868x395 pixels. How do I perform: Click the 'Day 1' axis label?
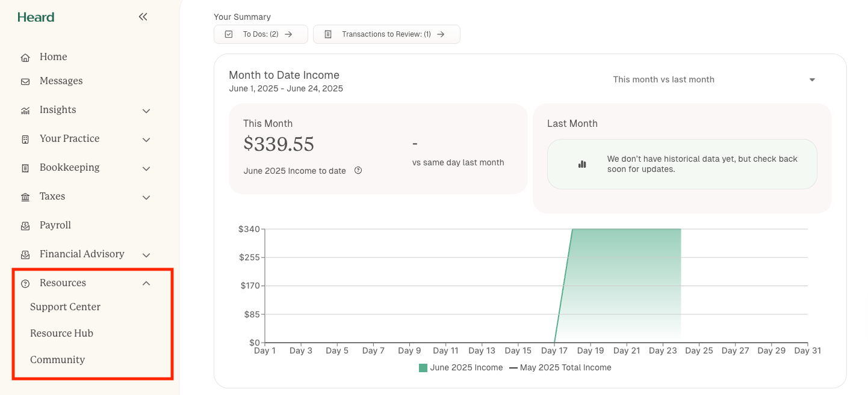(265, 351)
